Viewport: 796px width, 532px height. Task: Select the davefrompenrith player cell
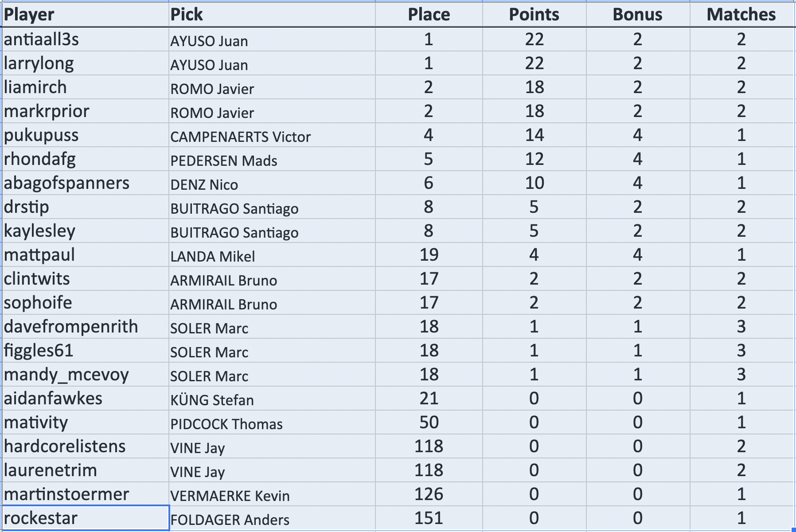[x=71, y=327]
